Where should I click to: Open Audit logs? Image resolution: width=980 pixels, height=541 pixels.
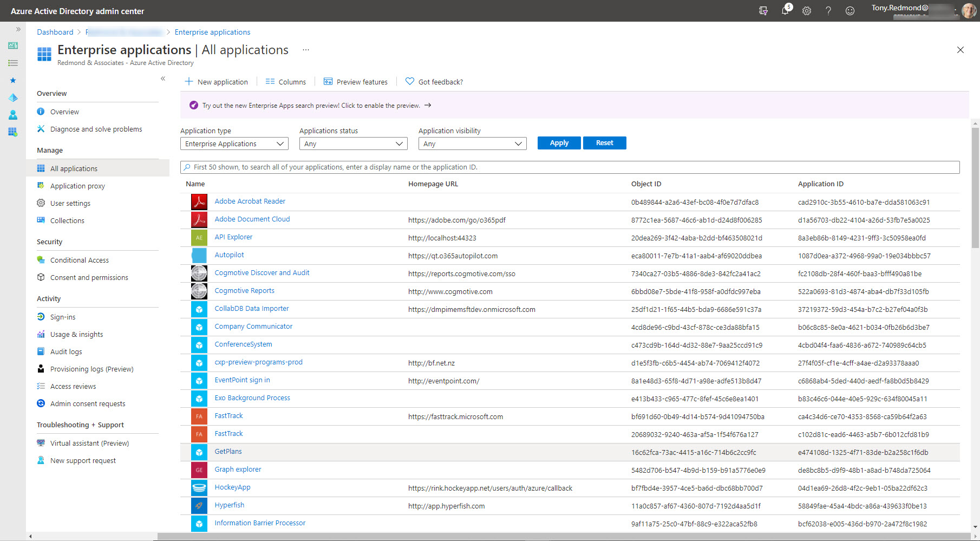[66, 351]
